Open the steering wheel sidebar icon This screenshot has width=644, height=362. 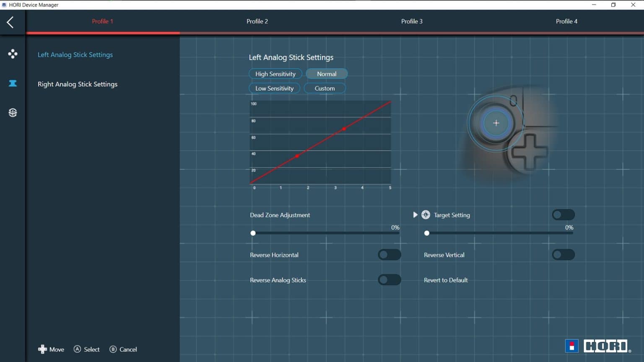[x=13, y=113]
